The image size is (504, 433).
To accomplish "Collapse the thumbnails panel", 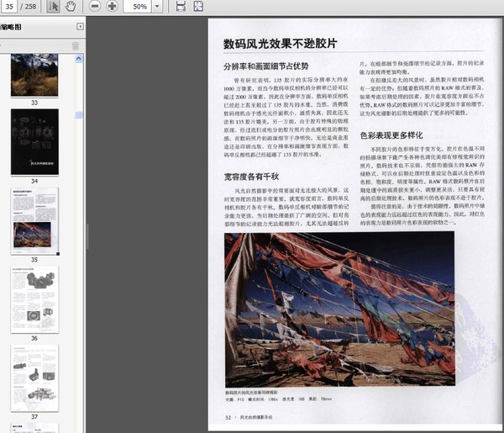I will 78,27.
